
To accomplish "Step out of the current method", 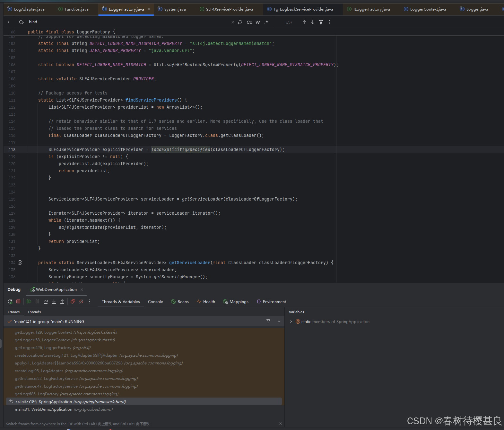I will 62,301.
